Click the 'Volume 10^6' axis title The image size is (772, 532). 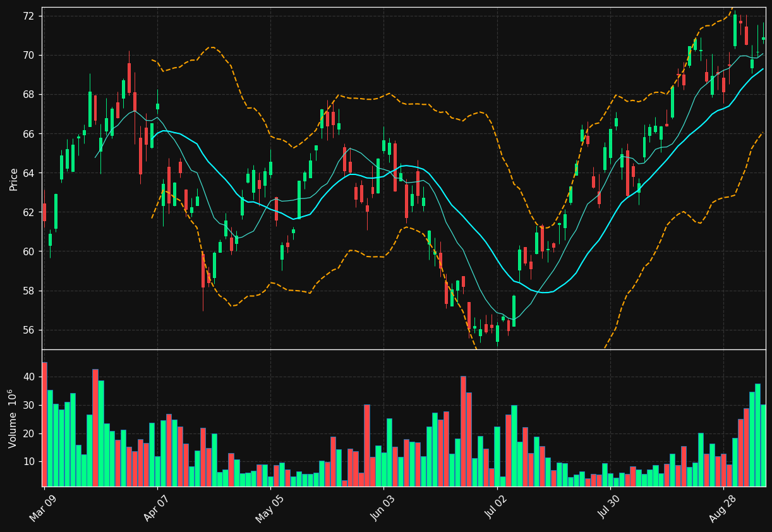click(12, 418)
